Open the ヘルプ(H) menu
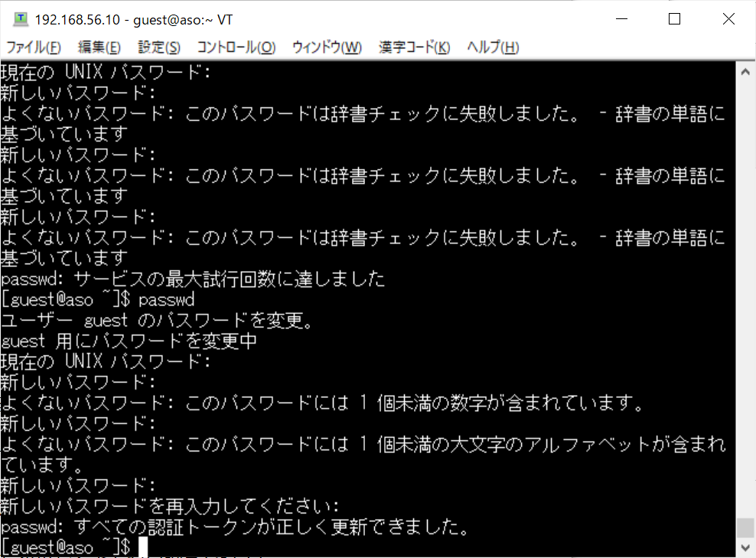 point(493,47)
